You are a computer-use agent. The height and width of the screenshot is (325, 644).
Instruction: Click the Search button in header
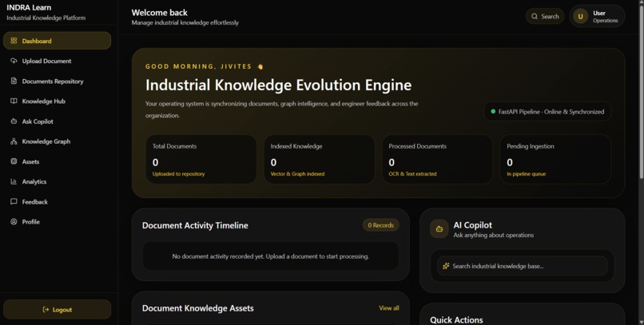545,17
